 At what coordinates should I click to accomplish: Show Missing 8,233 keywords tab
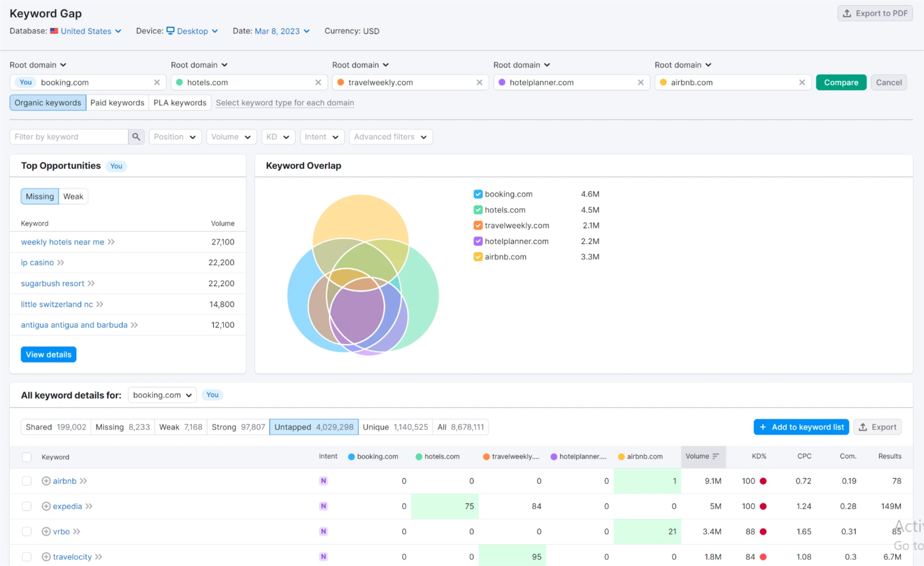[x=123, y=427]
